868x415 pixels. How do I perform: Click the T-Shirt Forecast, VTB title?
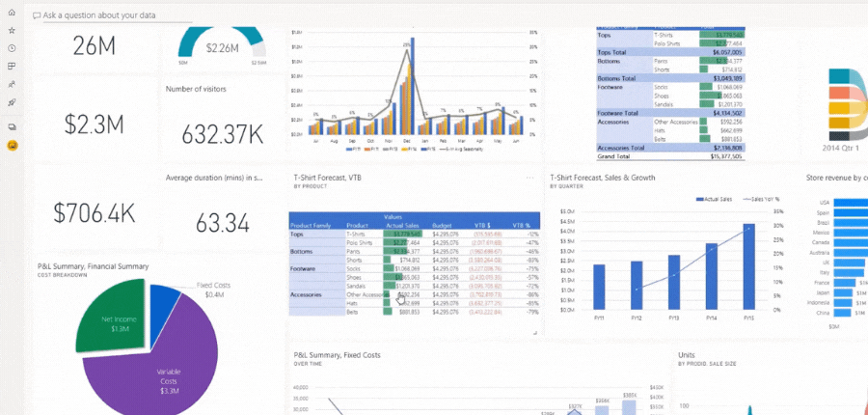(x=329, y=178)
